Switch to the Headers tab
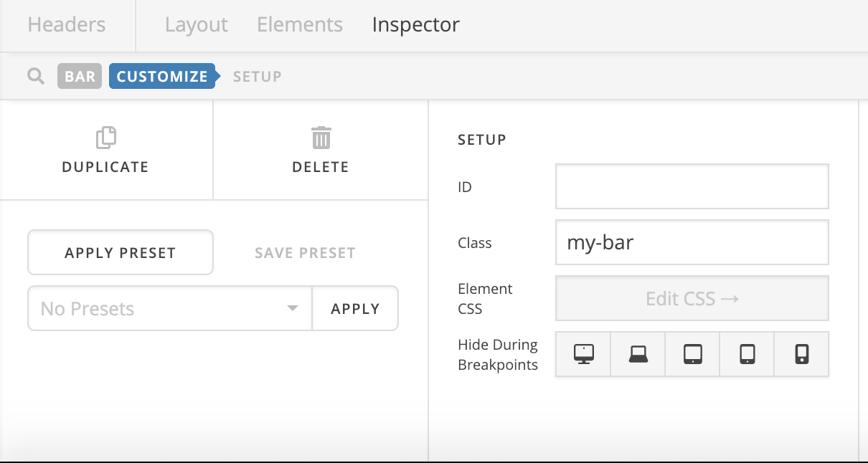The width and height of the screenshot is (868, 463). click(x=67, y=25)
